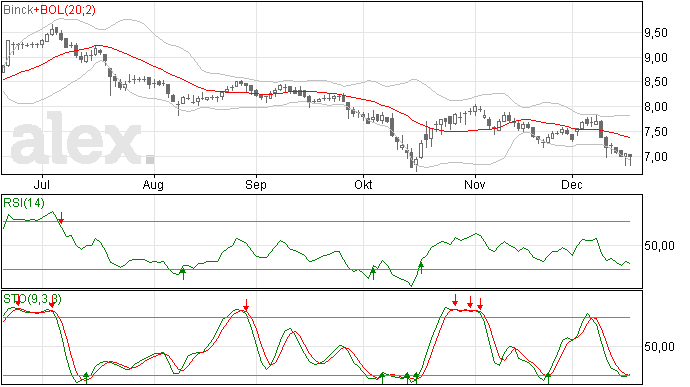The width and height of the screenshot is (690, 387).
Task: Click the 'Okt' month label
Action: click(363, 184)
